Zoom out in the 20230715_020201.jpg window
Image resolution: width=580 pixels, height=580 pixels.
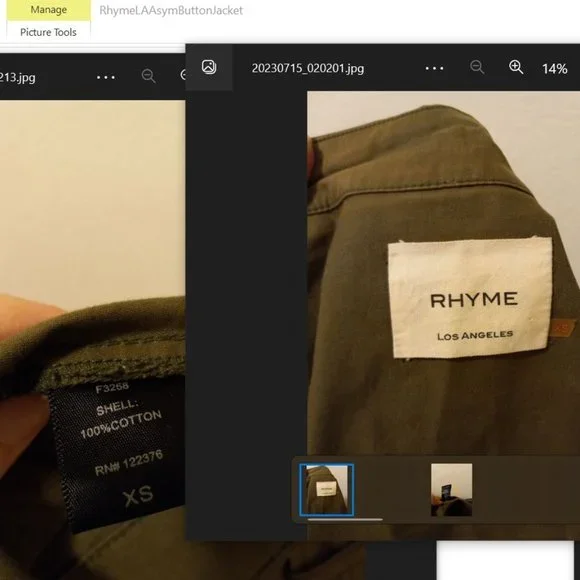point(477,67)
